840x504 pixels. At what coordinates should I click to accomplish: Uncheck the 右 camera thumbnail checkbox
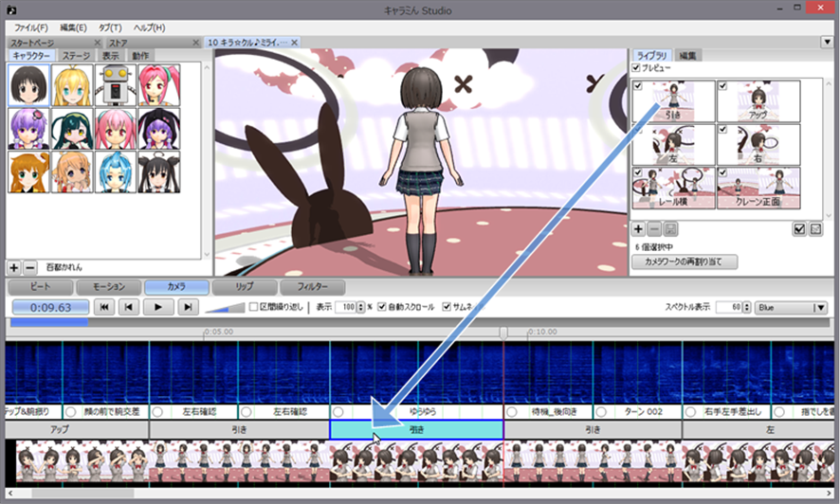click(722, 129)
